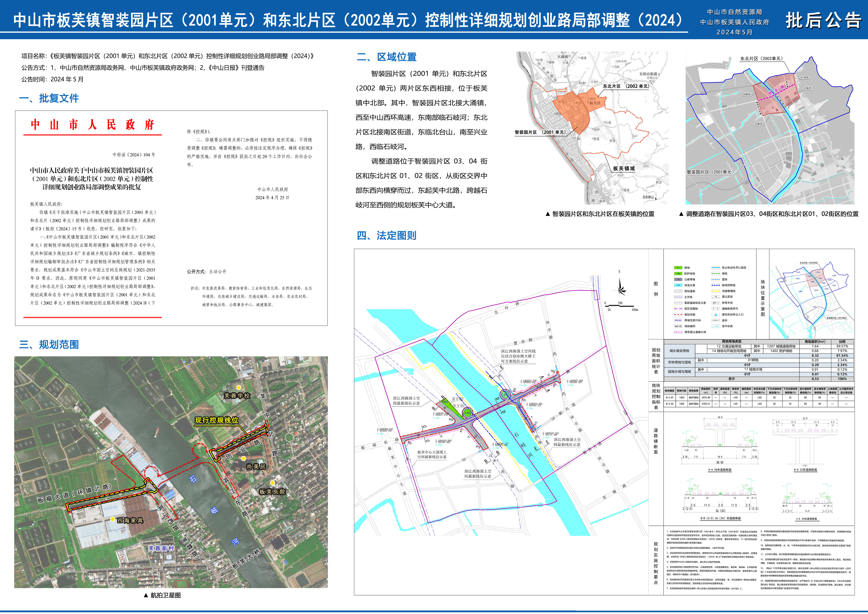The width and height of the screenshot is (868, 614).
Task: Click the red 中山市人民政府 letterhead
Action: click(x=92, y=124)
